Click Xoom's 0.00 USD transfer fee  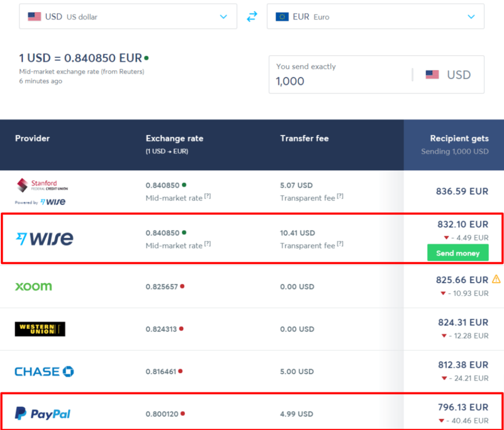[297, 287]
